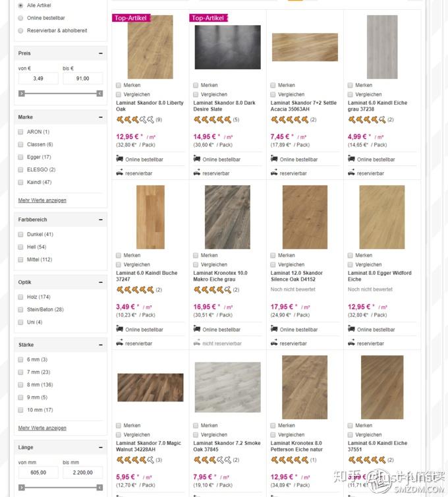Select Reservierbar & abholbereit radio option
This screenshot has height=497, width=448.
point(20,31)
